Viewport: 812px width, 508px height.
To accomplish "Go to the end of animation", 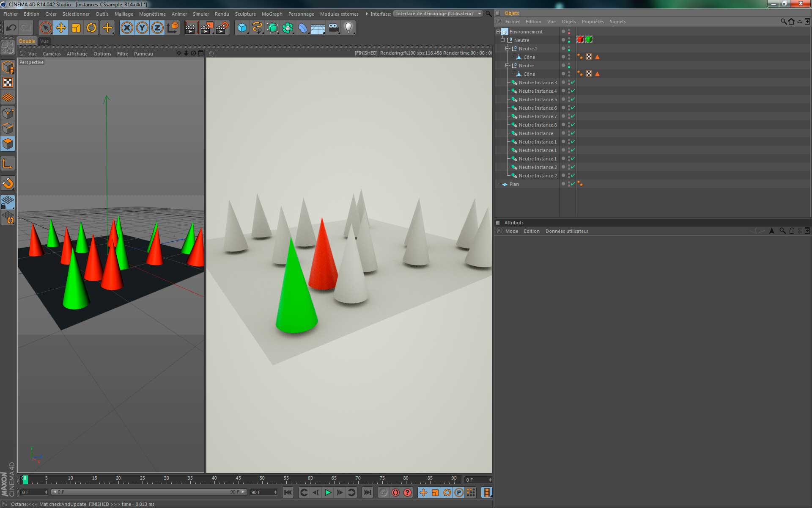I will tap(368, 492).
